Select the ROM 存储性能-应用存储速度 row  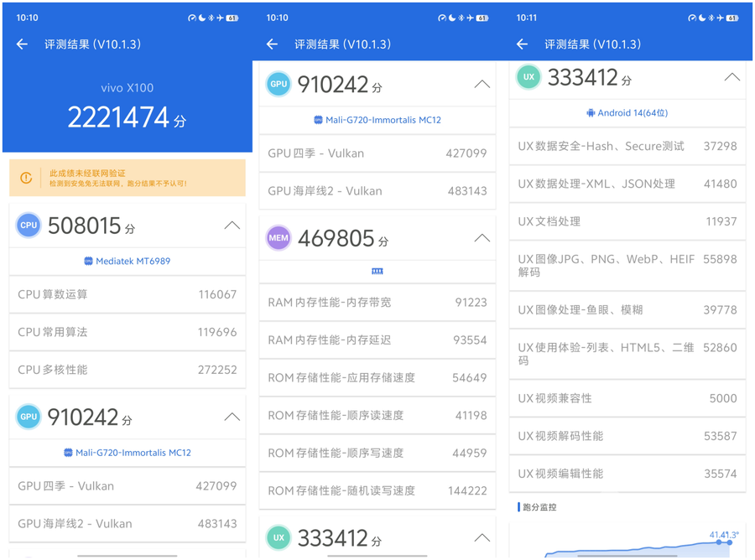click(x=377, y=377)
